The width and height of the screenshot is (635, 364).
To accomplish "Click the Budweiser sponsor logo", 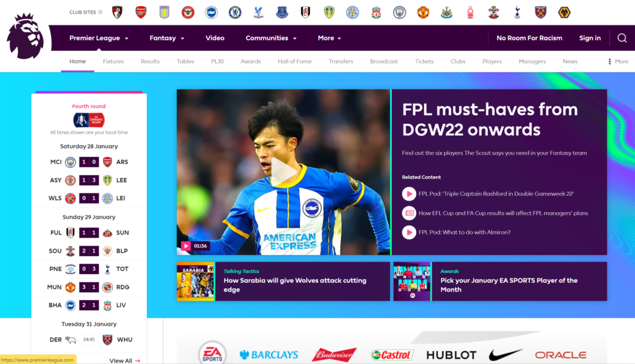I will pyautogui.click(x=334, y=355).
